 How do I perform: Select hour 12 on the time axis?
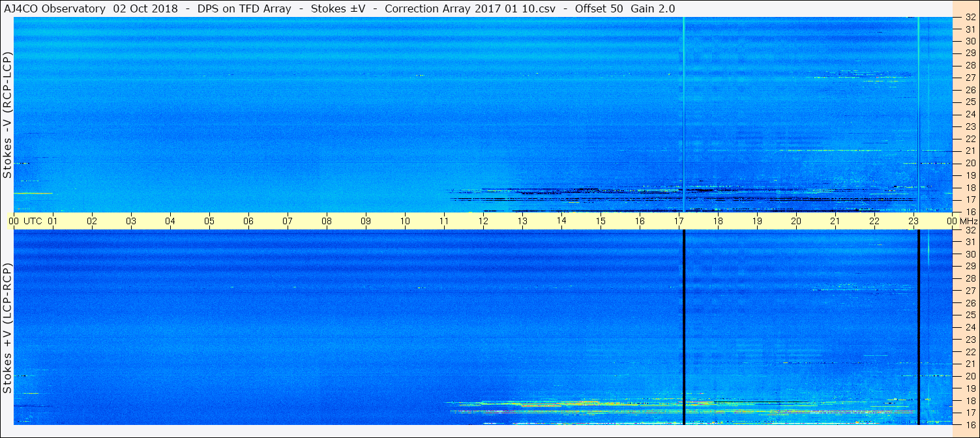pos(483,221)
